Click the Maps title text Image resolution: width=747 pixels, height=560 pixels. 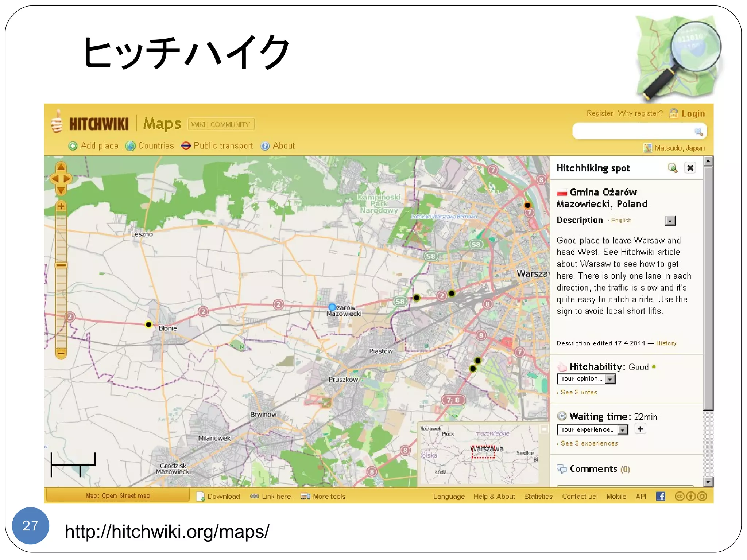[x=162, y=124]
